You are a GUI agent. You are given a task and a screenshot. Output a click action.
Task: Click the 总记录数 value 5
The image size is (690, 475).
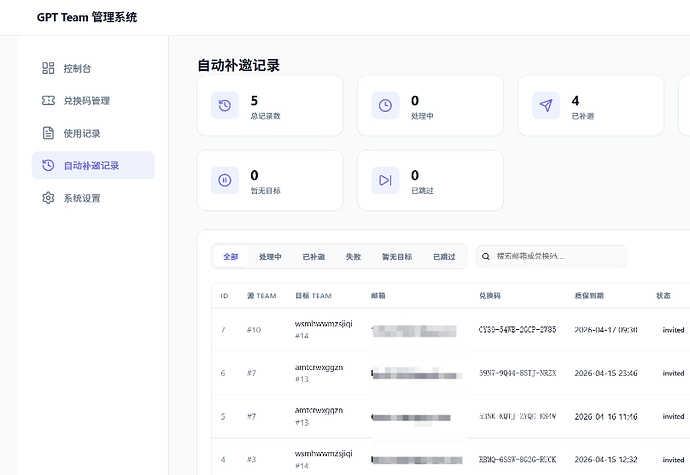(x=254, y=101)
